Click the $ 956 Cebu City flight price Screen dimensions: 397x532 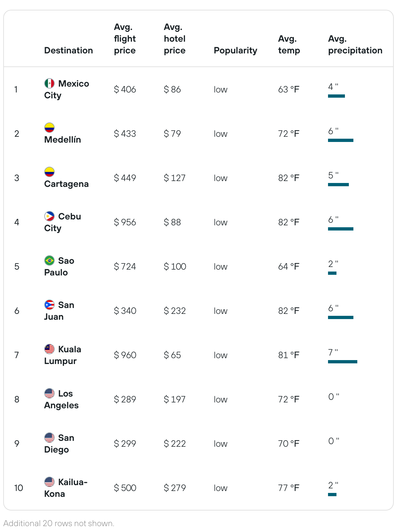click(125, 222)
